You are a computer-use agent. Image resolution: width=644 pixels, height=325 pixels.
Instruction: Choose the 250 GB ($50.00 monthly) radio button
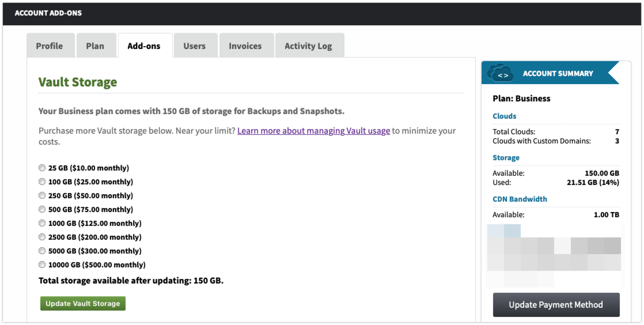(x=42, y=195)
